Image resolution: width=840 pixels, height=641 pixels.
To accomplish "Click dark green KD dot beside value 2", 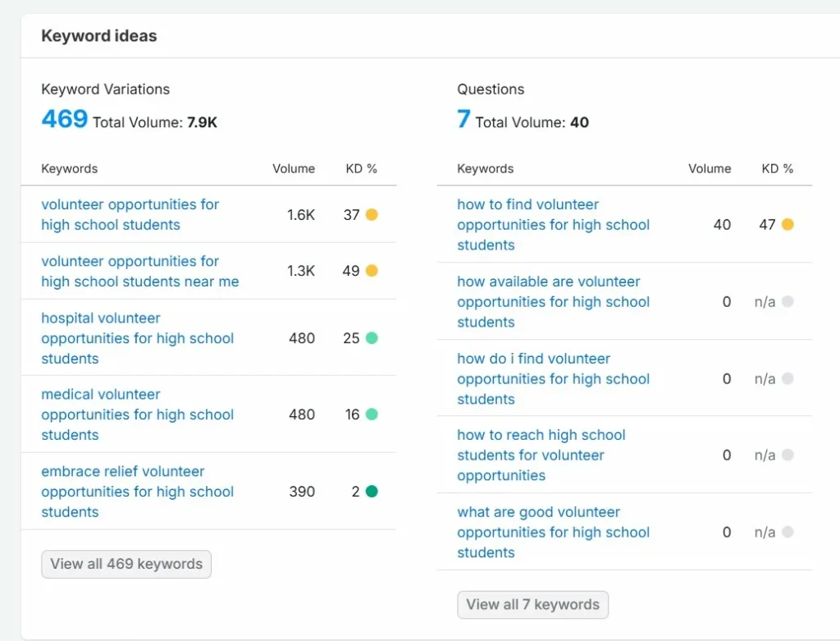I will [372, 492].
